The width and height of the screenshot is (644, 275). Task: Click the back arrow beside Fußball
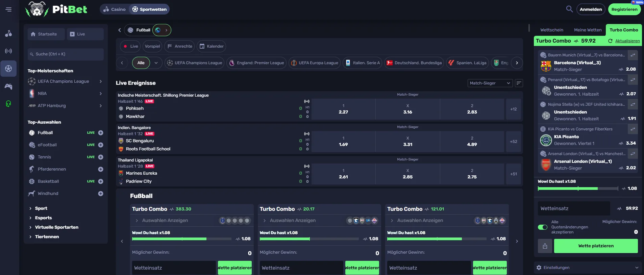click(119, 30)
